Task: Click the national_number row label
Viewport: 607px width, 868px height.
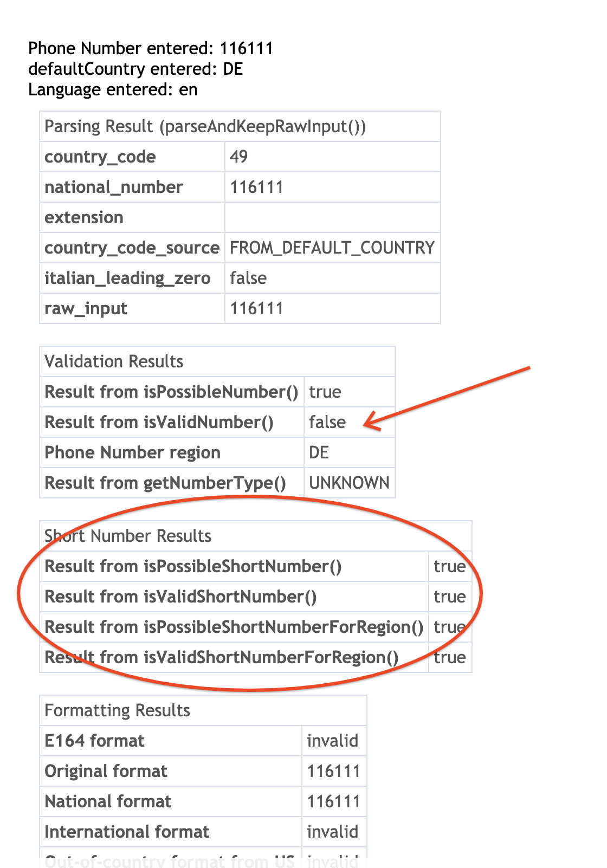Action: pyautogui.click(x=114, y=187)
